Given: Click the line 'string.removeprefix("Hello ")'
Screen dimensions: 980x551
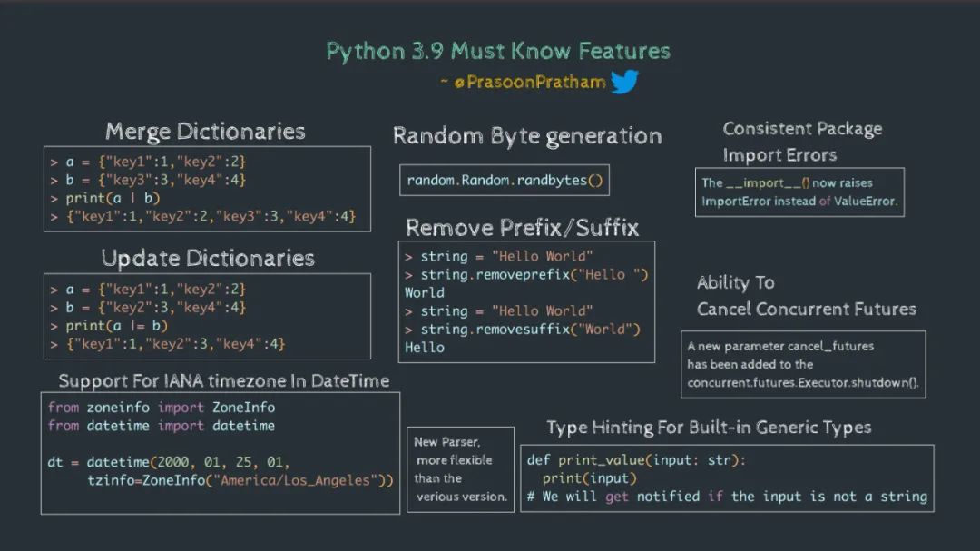Looking at the screenshot, I should tap(526, 274).
